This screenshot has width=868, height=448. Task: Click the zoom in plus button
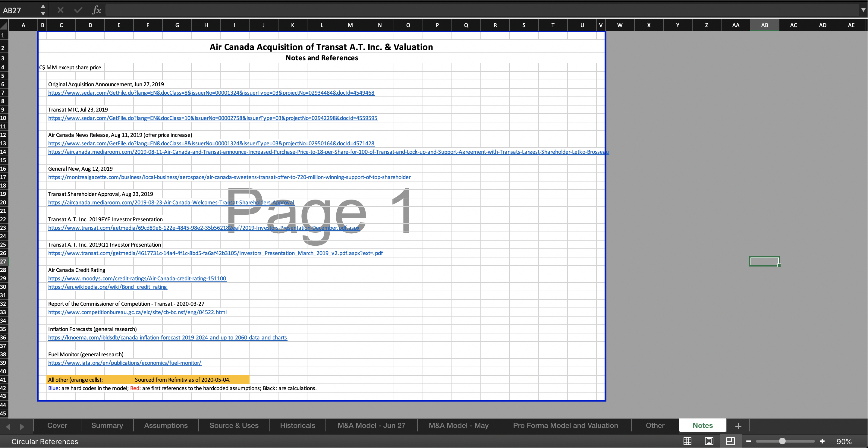(822, 441)
